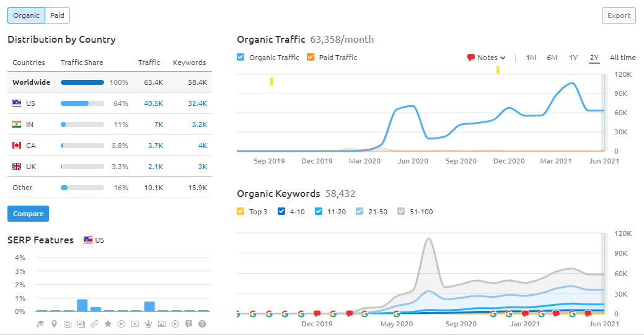The width and height of the screenshot is (644, 335).
Task: Click the image pack stacked pictures icon
Action: [81, 324]
